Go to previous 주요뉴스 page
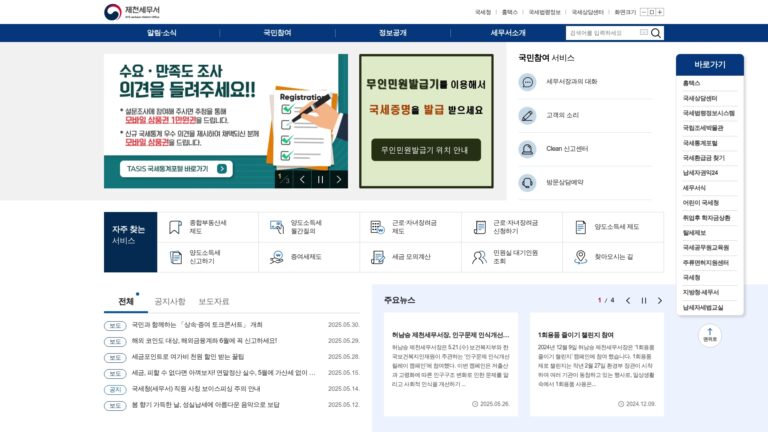The image size is (768, 432). [x=628, y=300]
